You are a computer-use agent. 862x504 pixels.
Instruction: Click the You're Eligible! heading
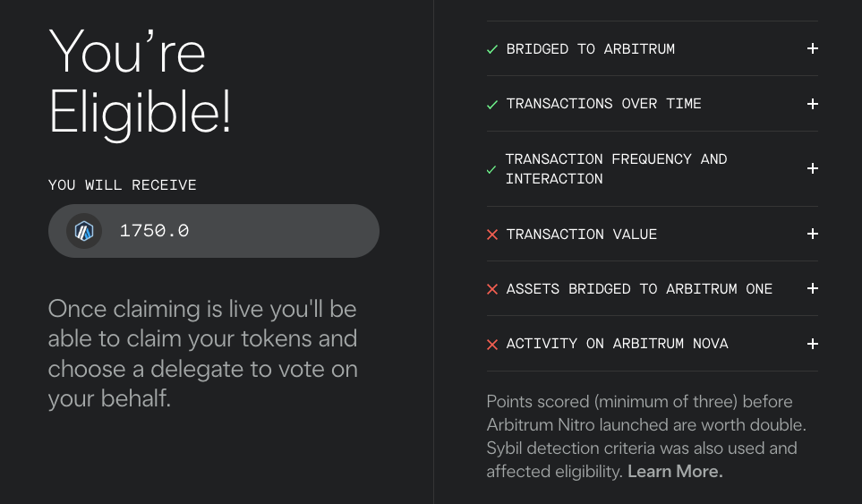point(140,82)
